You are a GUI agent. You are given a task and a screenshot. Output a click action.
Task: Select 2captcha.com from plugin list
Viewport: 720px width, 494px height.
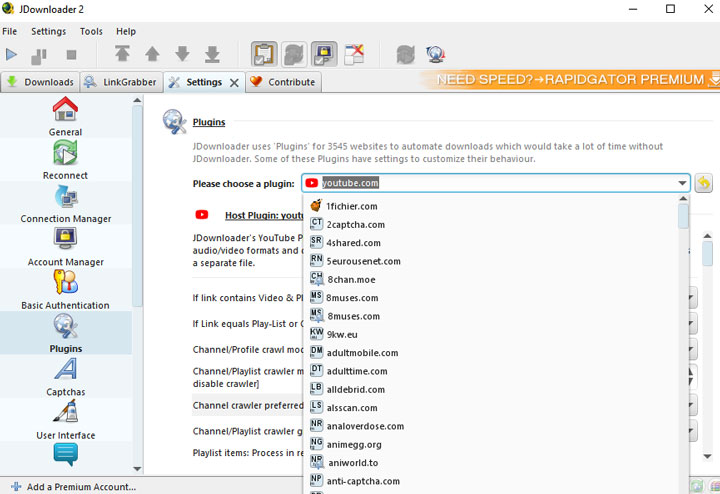pos(490,225)
